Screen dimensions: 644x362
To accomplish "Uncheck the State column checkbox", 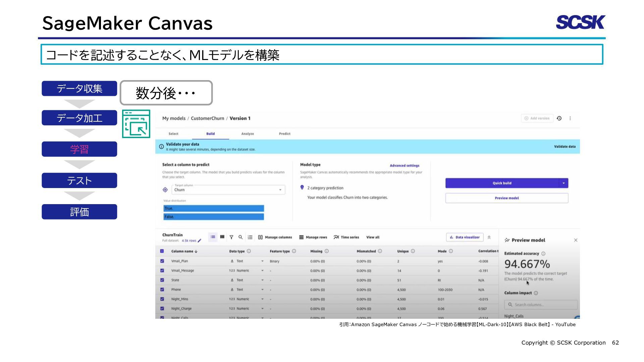I will click(162, 280).
